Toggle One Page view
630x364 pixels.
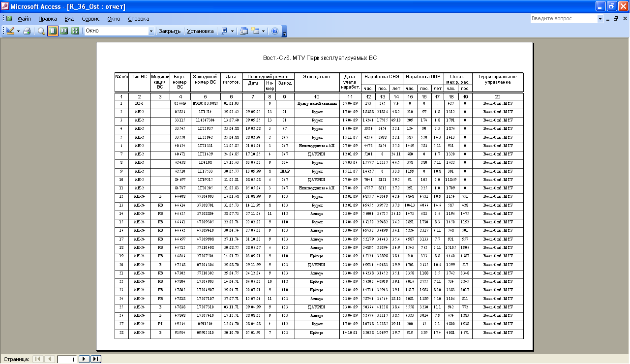pos(53,31)
